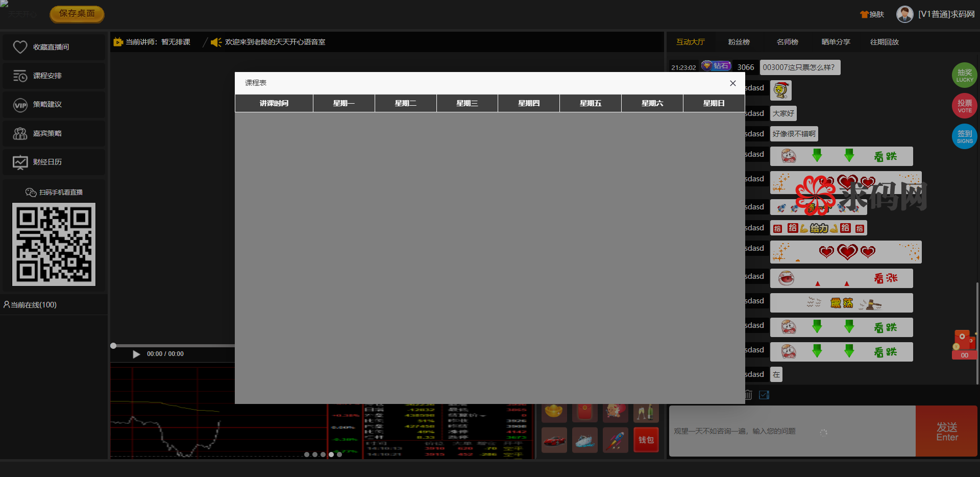980x477 pixels.
Task: Click the 保存桌面 button
Action: [x=77, y=14]
